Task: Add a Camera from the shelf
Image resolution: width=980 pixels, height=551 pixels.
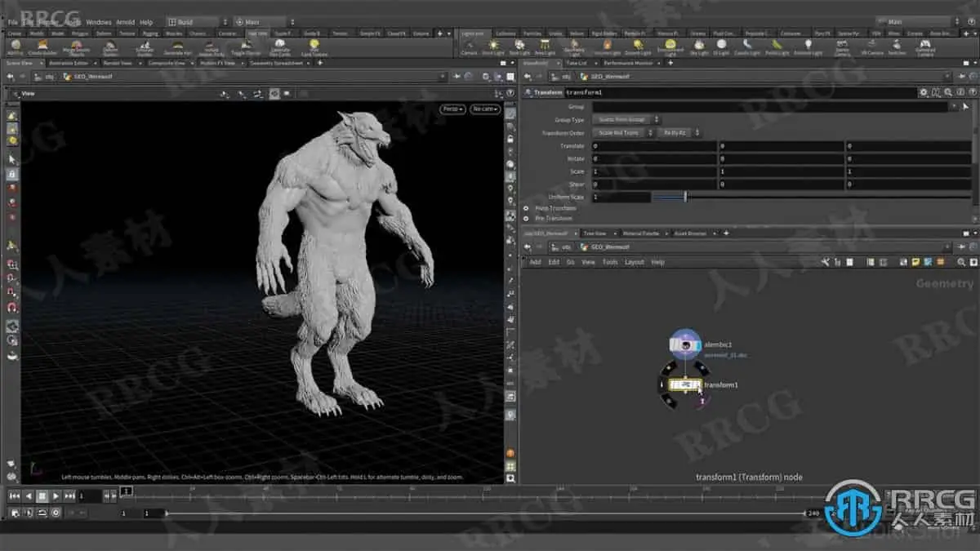Action: [x=469, y=47]
